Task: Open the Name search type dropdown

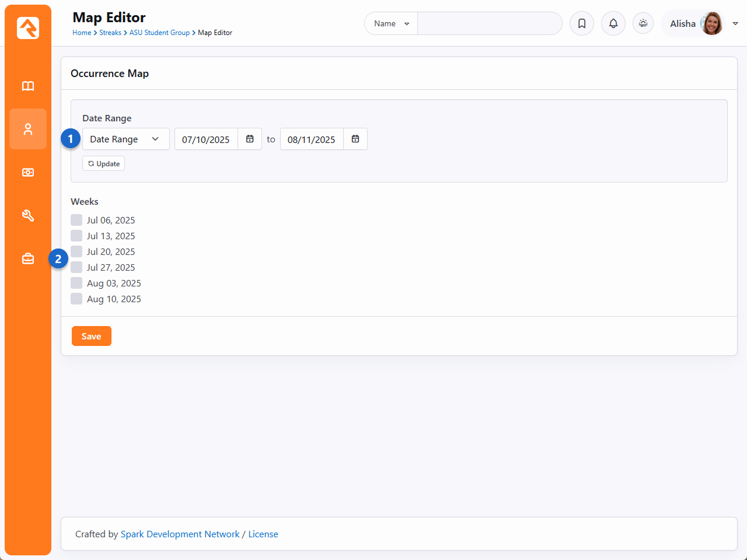Action: pyautogui.click(x=391, y=23)
